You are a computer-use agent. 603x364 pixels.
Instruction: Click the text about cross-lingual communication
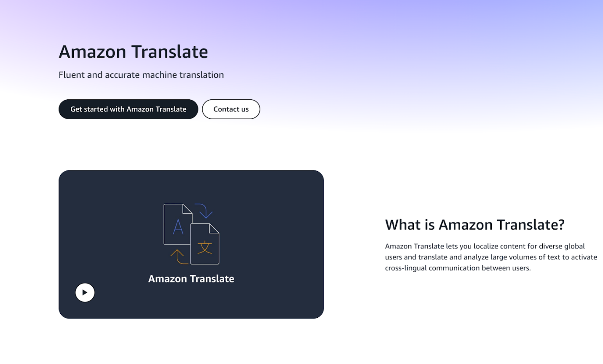tap(458, 268)
